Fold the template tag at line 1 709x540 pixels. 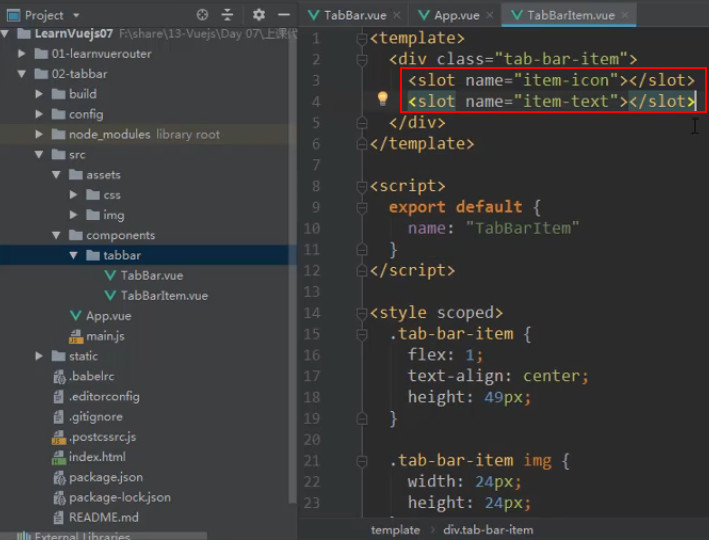(361, 39)
